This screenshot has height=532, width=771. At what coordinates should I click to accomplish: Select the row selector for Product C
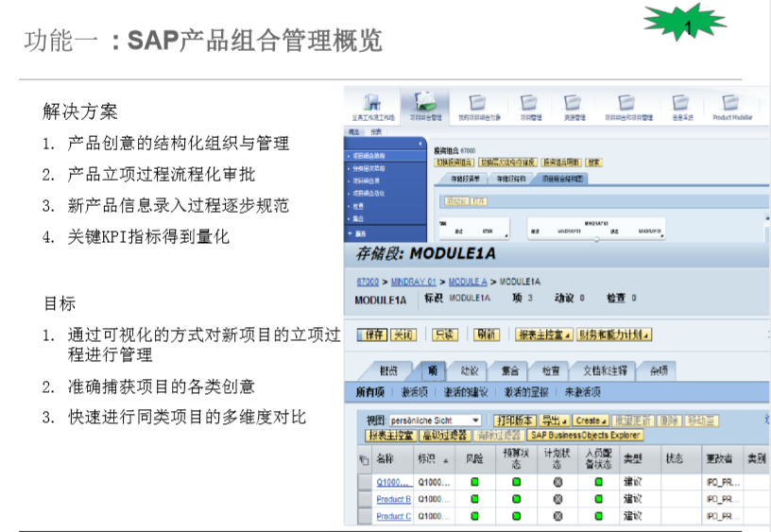[365, 516]
